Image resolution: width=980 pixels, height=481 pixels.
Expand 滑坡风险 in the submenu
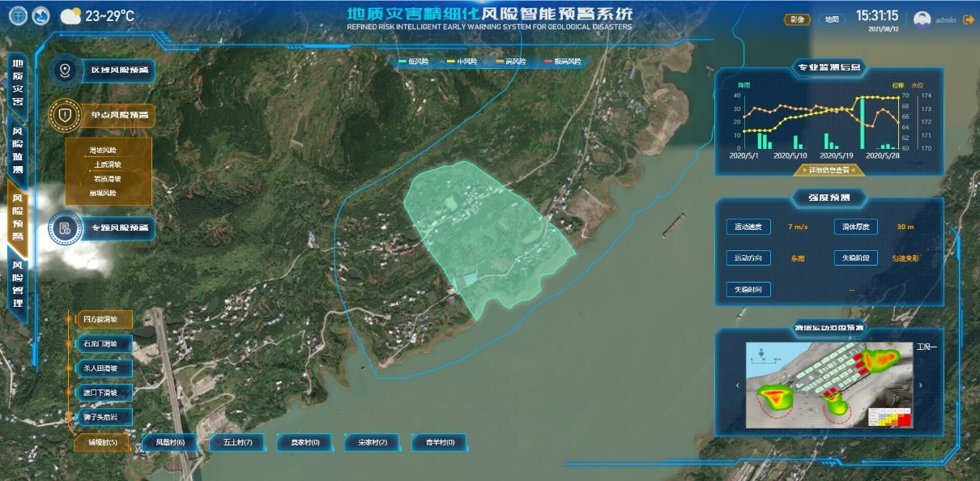(x=103, y=151)
